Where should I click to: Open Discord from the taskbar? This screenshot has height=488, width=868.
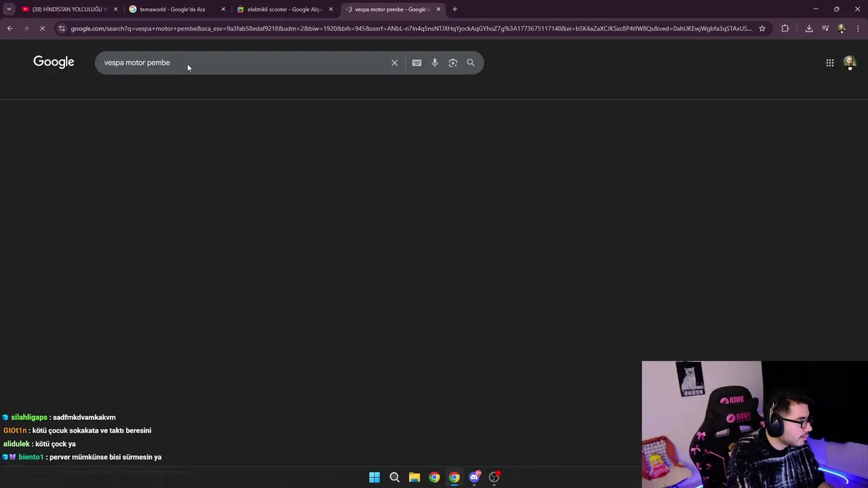click(475, 477)
